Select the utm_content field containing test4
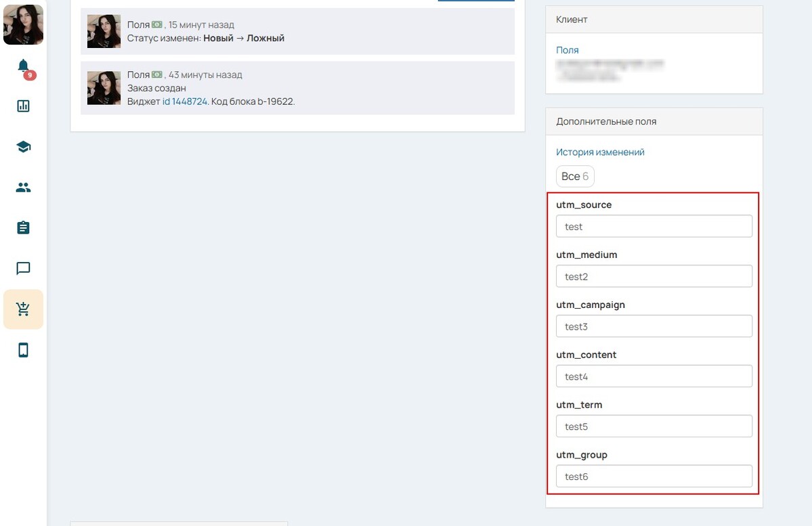812x526 pixels. pyautogui.click(x=654, y=376)
